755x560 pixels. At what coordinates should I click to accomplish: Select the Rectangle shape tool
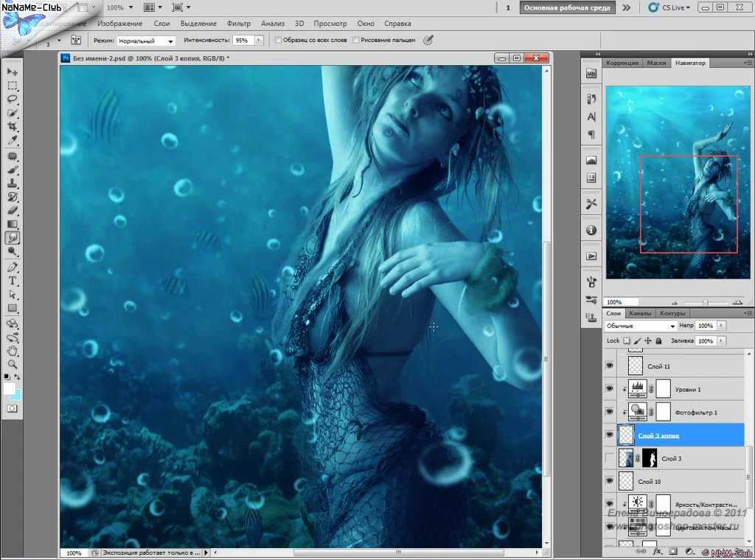click(x=12, y=308)
